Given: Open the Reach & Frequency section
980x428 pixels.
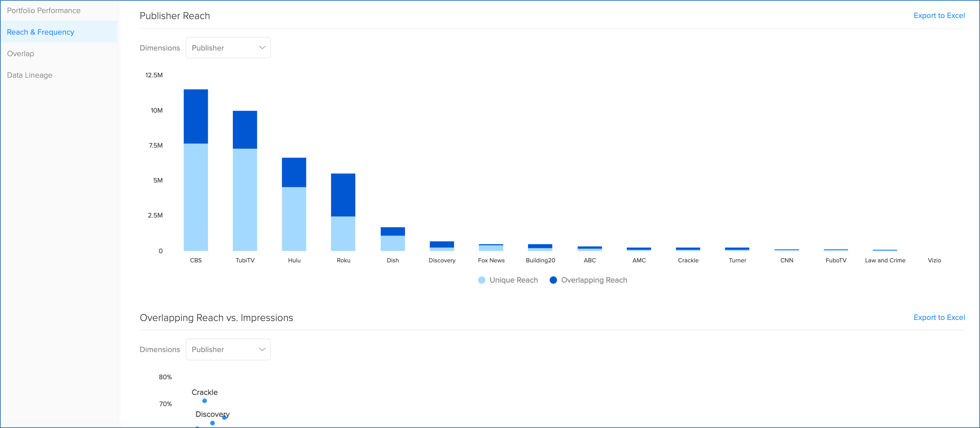Looking at the screenshot, I should 40,31.
